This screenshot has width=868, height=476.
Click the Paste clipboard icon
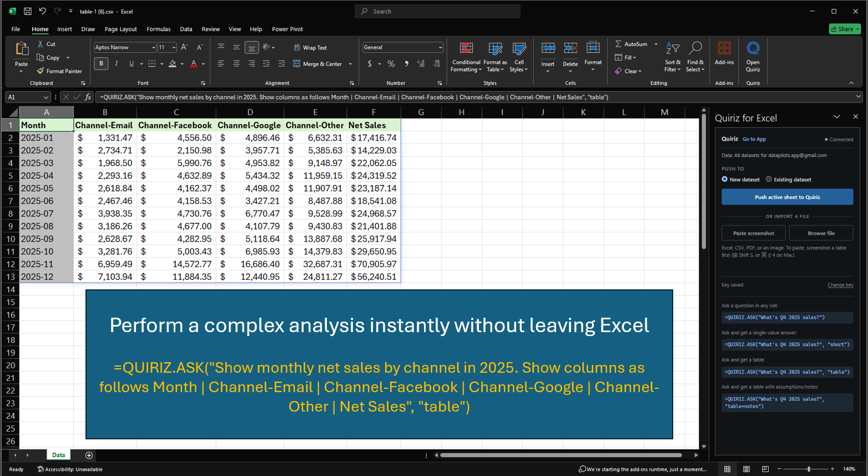tap(22, 49)
